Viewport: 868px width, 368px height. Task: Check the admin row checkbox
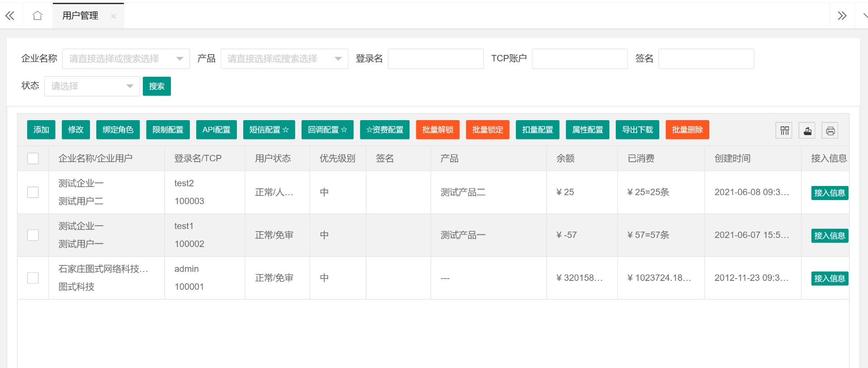click(x=33, y=278)
